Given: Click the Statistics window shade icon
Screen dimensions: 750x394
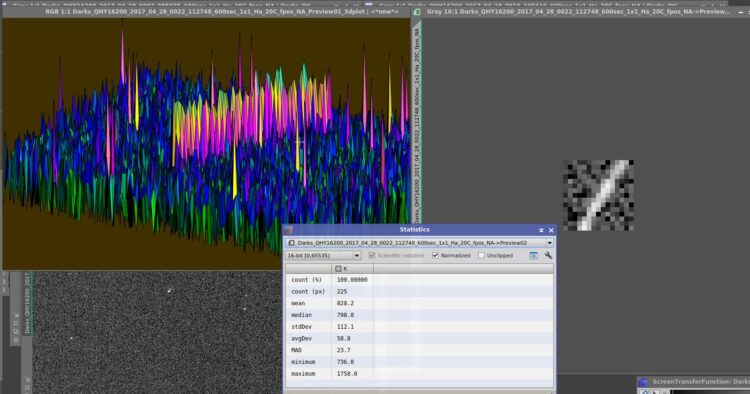Looking at the screenshot, I should (541, 230).
